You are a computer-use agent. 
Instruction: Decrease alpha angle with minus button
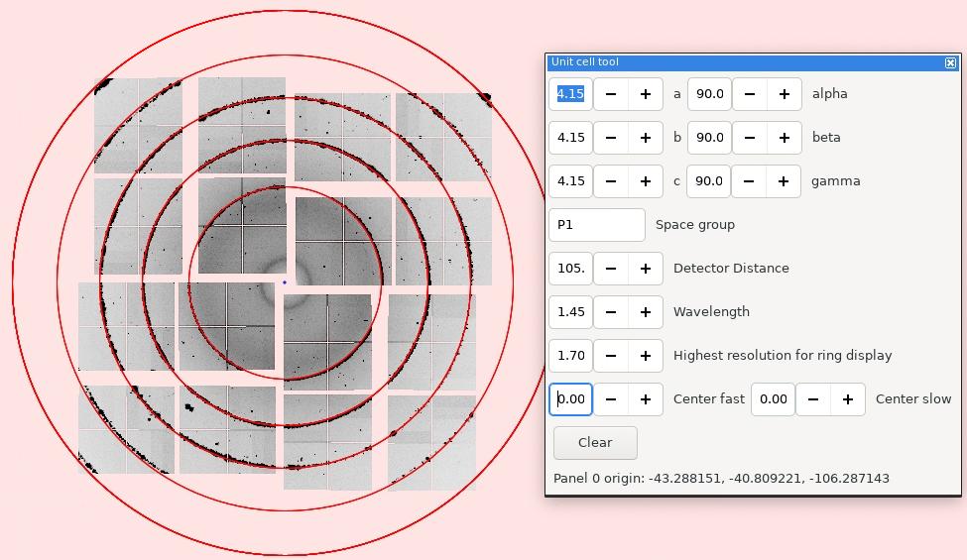[x=750, y=94]
